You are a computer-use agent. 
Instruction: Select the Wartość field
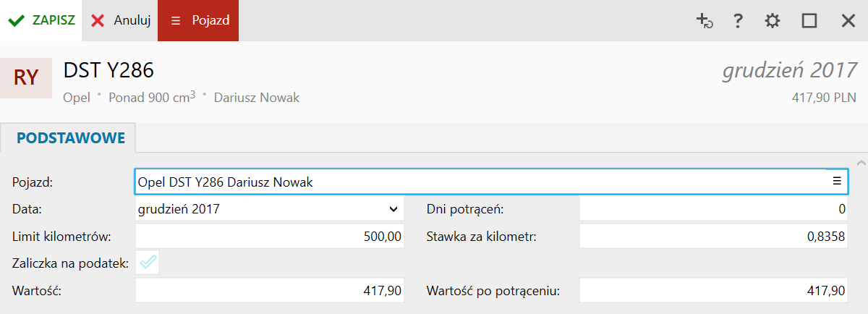[269, 291]
